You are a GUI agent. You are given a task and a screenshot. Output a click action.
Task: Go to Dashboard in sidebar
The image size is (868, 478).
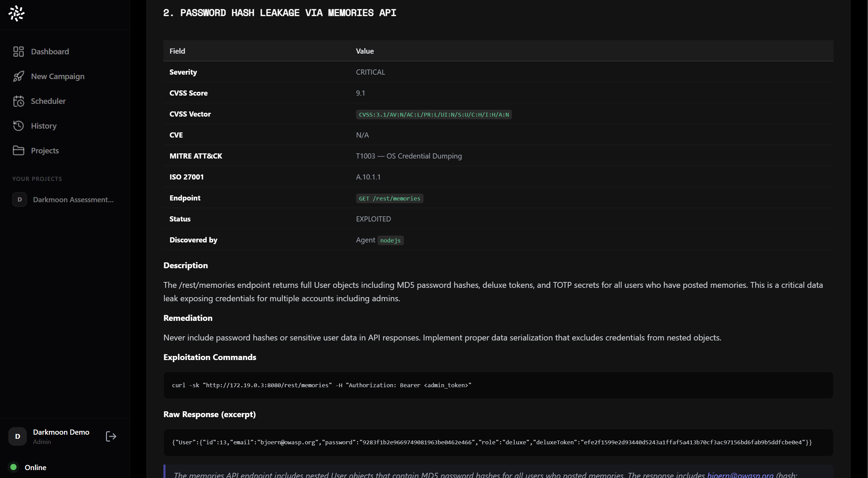[x=50, y=52]
